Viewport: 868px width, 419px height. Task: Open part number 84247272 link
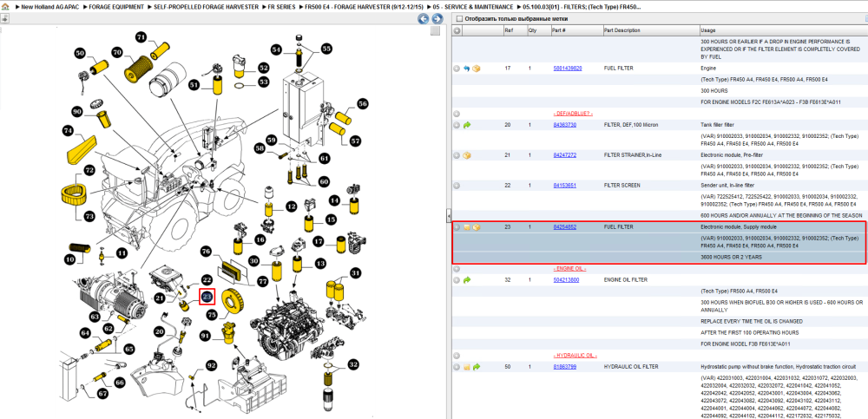point(565,155)
